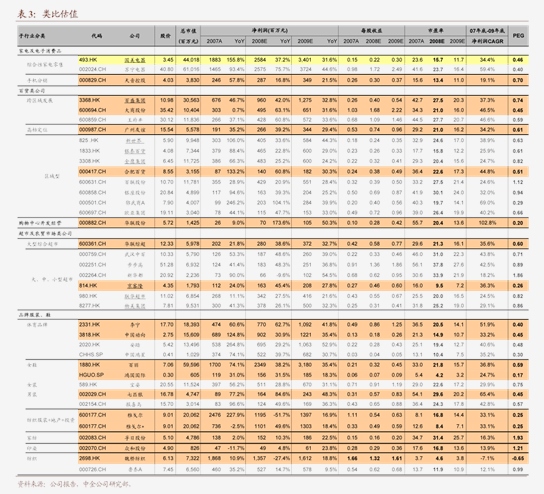The width and height of the screenshot is (544, 494).
Task: Select the CAGR value 102.8%
Action: point(487,223)
